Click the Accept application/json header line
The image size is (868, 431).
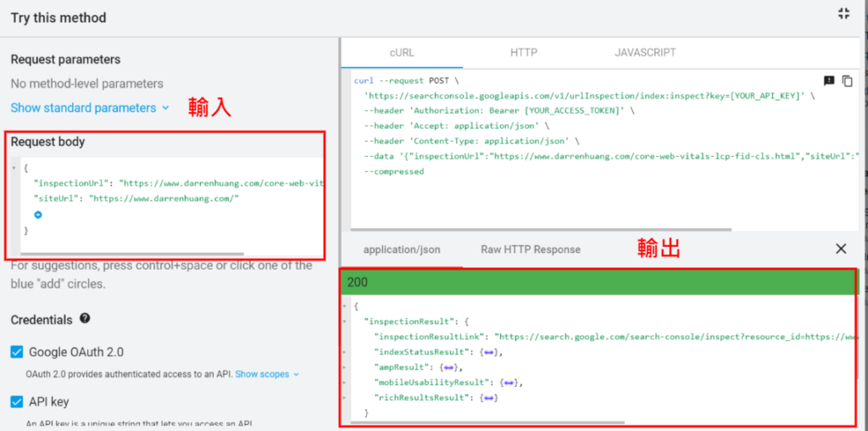point(458,126)
